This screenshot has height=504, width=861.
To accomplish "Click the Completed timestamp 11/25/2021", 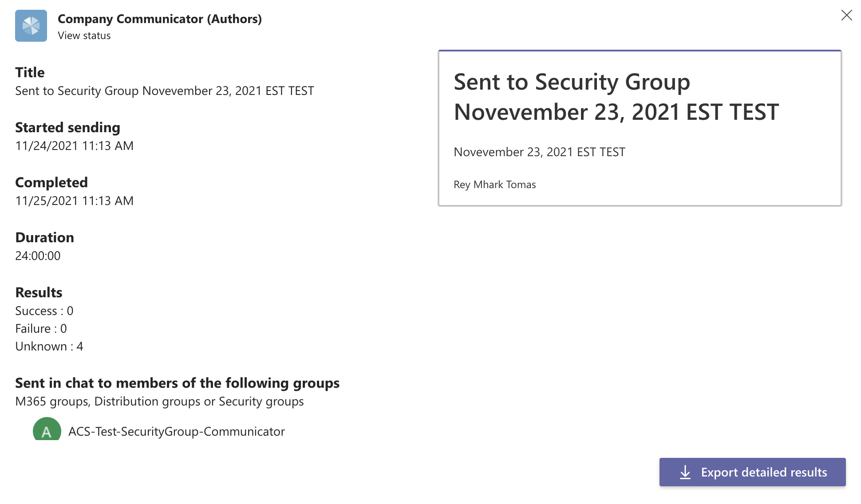I will [x=74, y=201].
